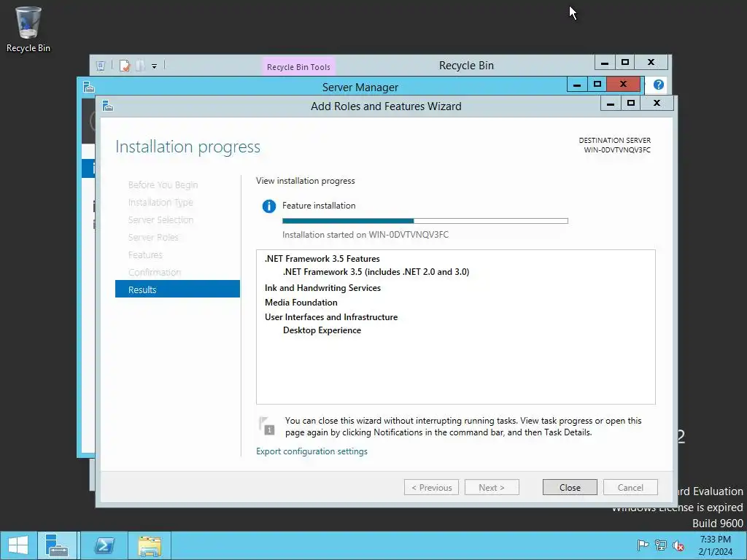Viewport: 747px width, 560px height.
Task: Click User Interfaces and Infrastructure entry
Action: tap(331, 317)
